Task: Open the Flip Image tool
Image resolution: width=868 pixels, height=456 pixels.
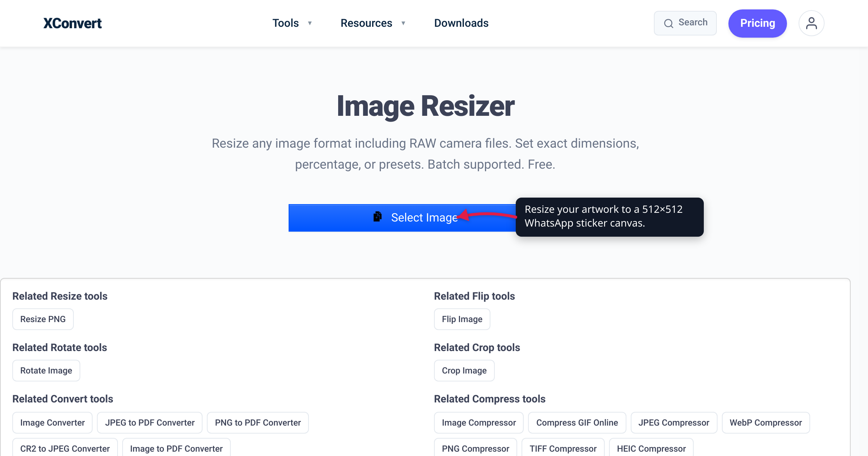Action: click(x=462, y=319)
